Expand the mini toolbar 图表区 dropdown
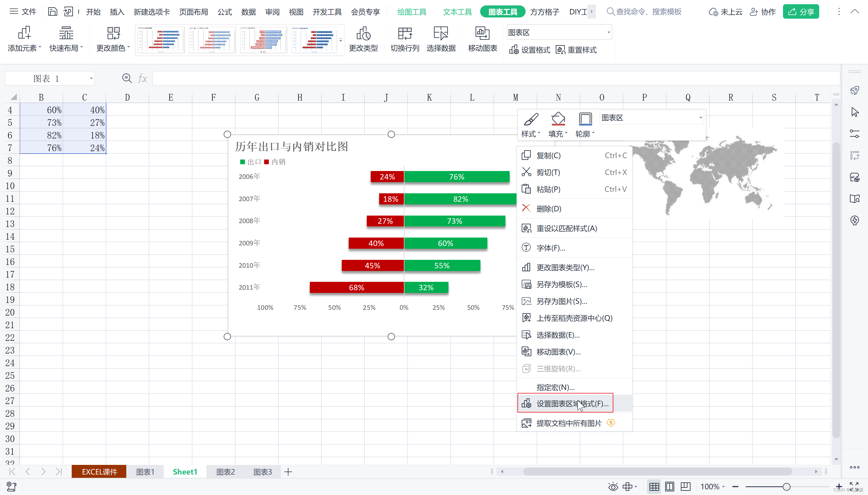The height and width of the screenshot is (495, 868). click(x=701, y=118)
